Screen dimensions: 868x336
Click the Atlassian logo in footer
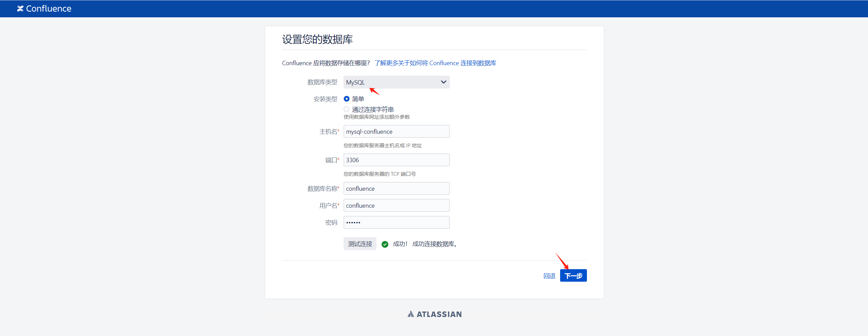[x=435, y=314]
